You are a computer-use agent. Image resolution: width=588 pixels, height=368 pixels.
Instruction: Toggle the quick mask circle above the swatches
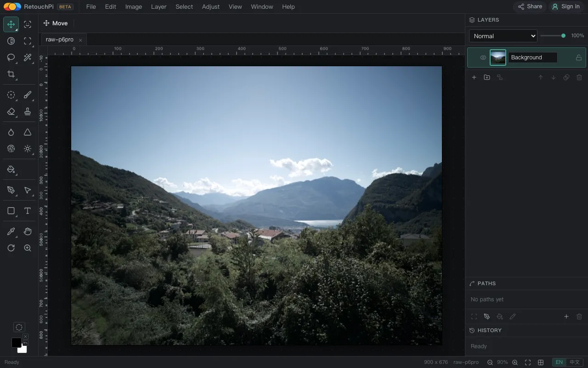[19, 327]
